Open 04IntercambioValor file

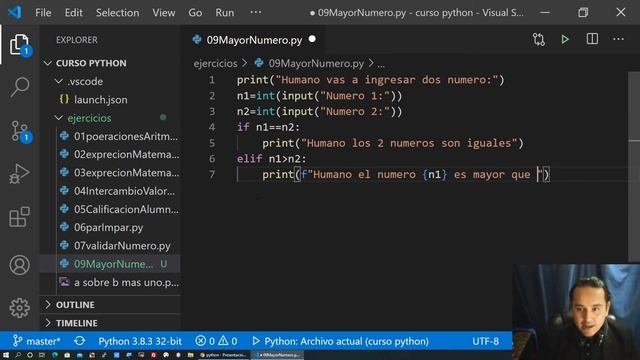pyautogui.click(x=124, y=191)
